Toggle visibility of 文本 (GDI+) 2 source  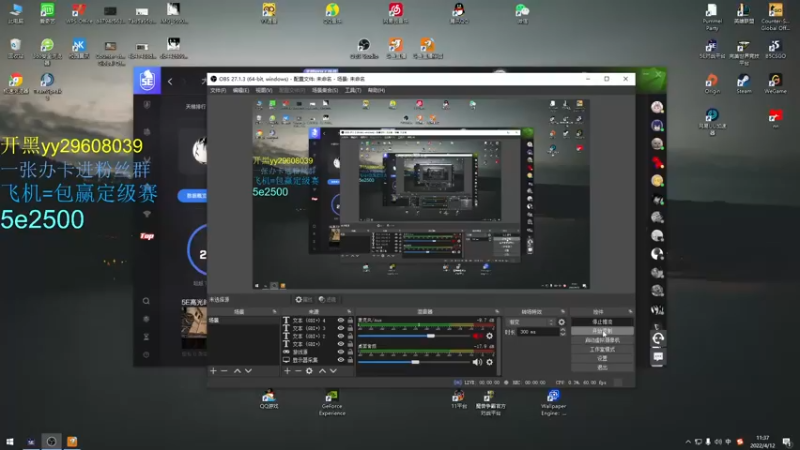click(x=341, y=336)
